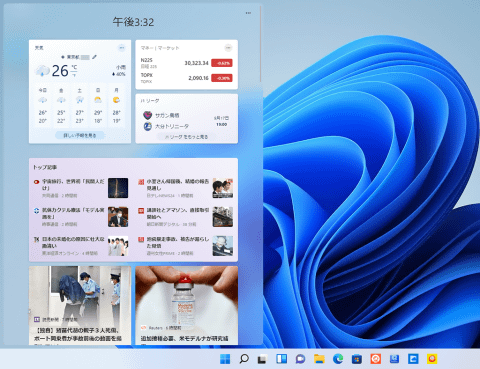Click the top stories section header

coord(45,167)
